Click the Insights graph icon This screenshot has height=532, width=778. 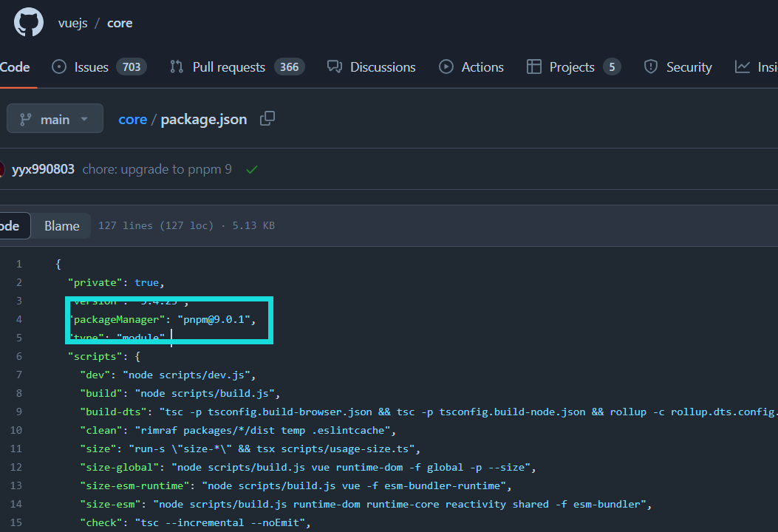pyautogui.click(x=743, y=66)
